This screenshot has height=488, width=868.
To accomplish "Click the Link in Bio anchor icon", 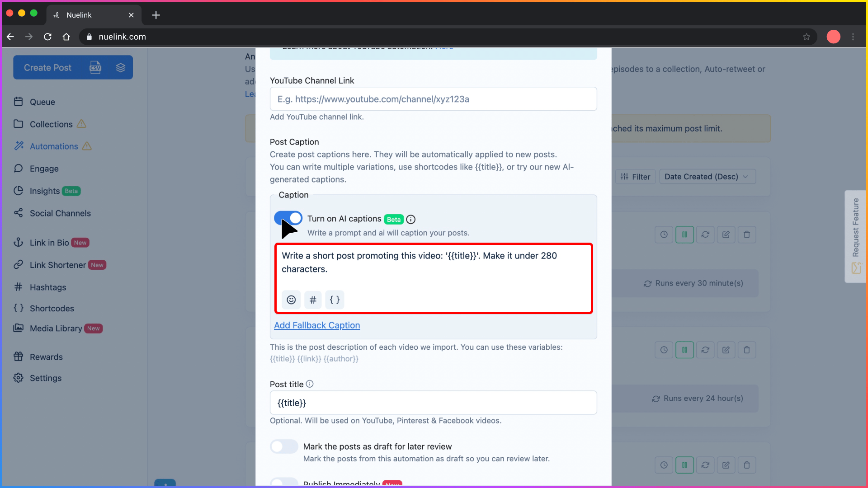I will coord(18,242).
